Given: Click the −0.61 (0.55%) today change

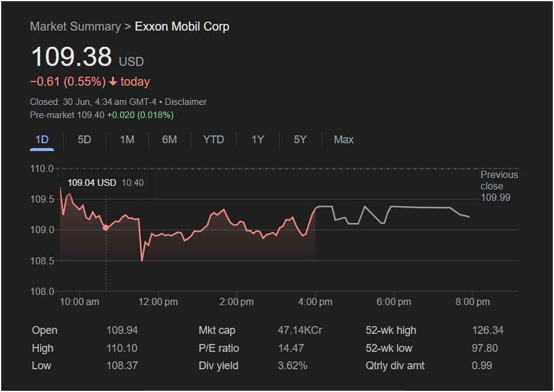Looking at the screenshot, I should click(90, 82).
